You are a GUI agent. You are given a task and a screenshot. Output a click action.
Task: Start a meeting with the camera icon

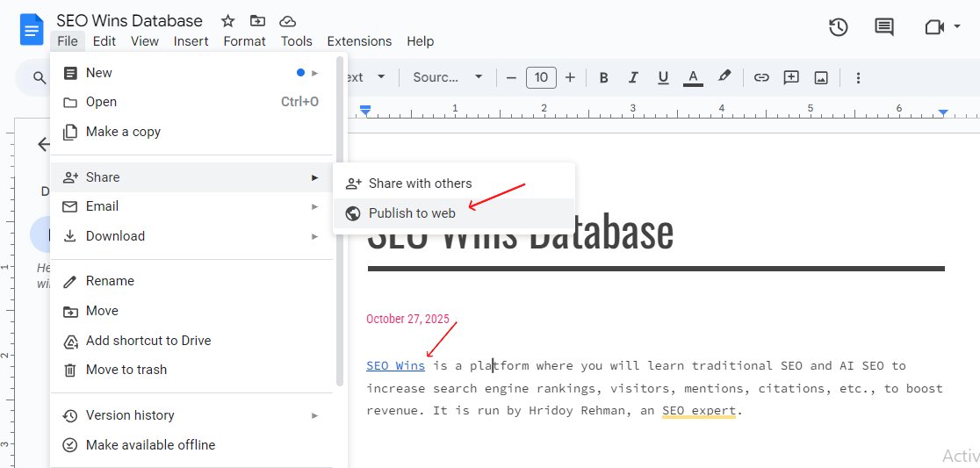click(x=934, y=27)
